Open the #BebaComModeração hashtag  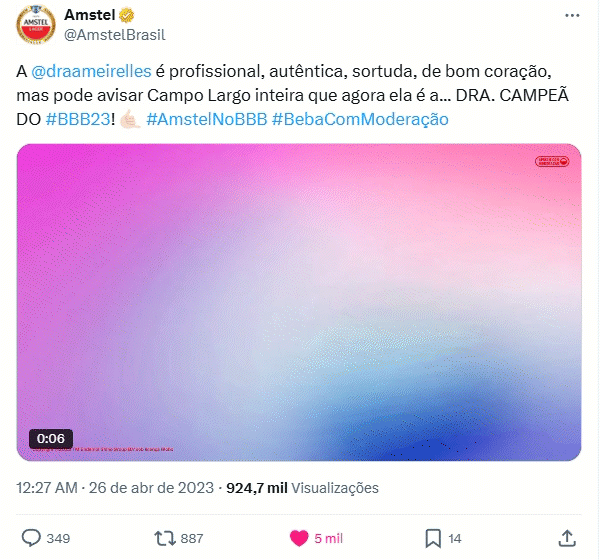(x=360, y=119)
